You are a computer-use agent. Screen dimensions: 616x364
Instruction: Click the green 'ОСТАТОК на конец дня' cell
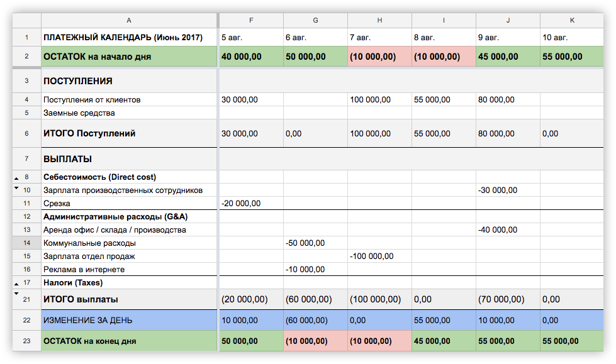click(x=129, y=341)
